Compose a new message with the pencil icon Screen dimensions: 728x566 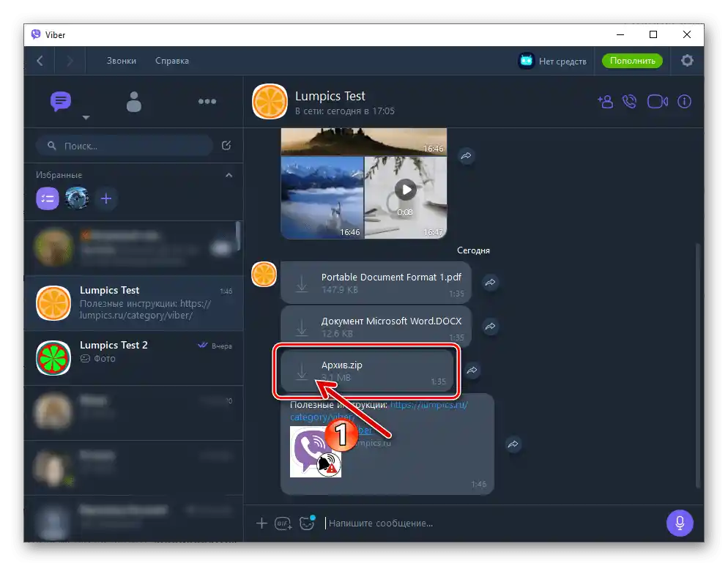[229, 145]
